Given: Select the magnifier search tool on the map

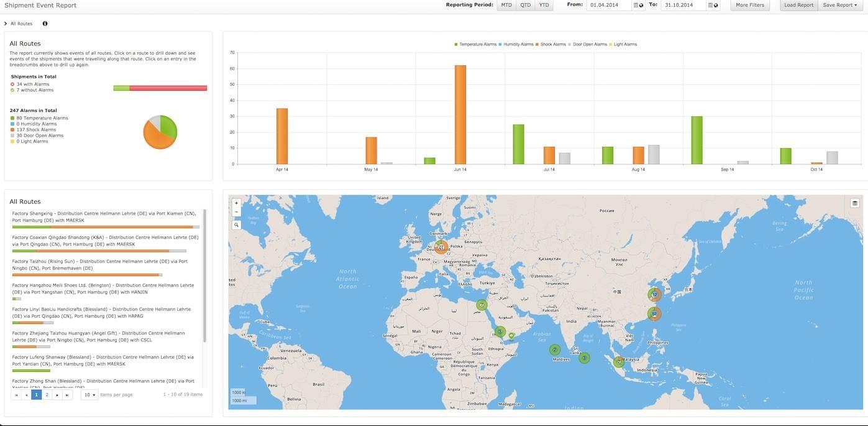Looking at the screenshot, I should point(236,224).
